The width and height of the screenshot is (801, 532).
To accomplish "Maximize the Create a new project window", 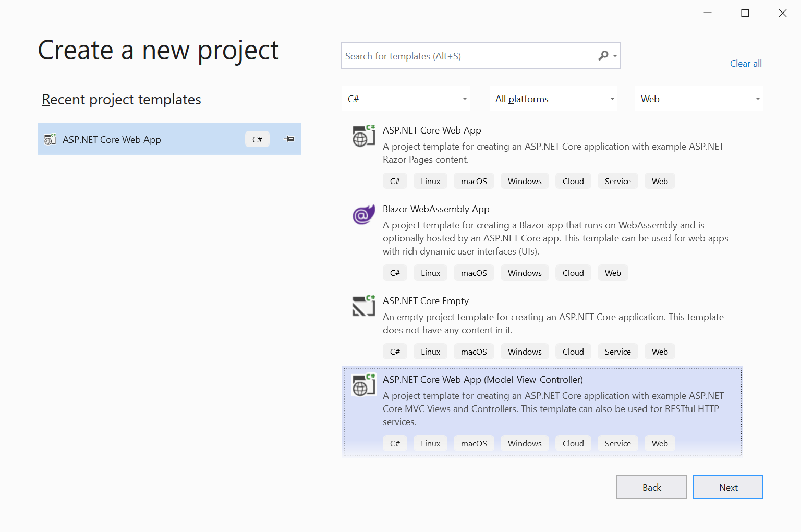I will point(745,13).
